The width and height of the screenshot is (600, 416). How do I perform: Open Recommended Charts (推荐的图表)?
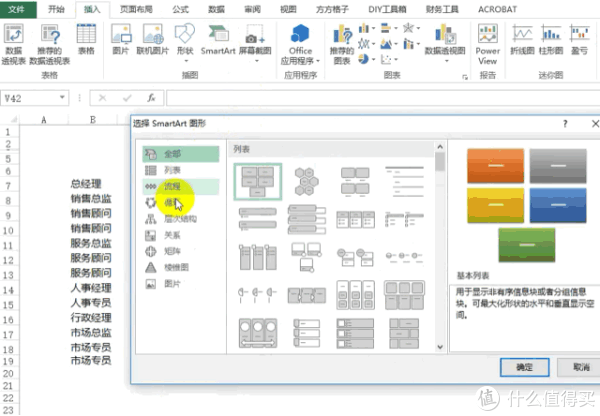(342, 44)
